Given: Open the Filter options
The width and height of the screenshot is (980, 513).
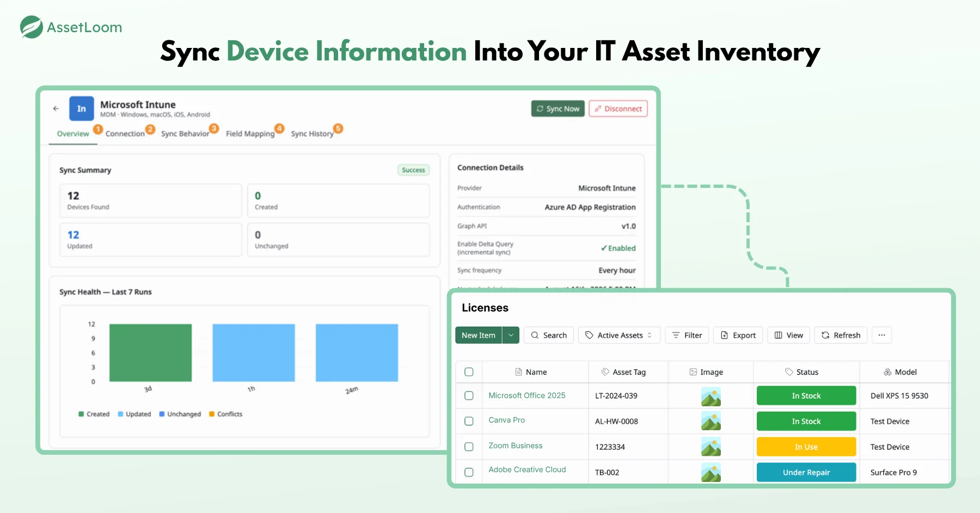Looking at the screenshot, I should 687,335.
